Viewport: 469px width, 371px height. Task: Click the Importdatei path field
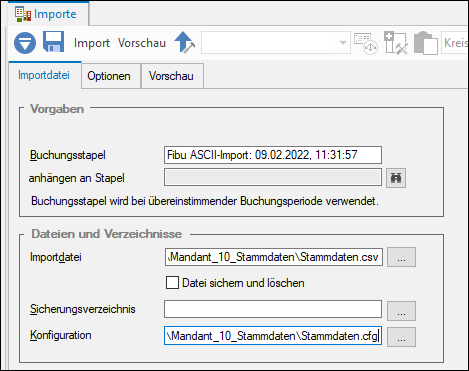click(273, 257)
